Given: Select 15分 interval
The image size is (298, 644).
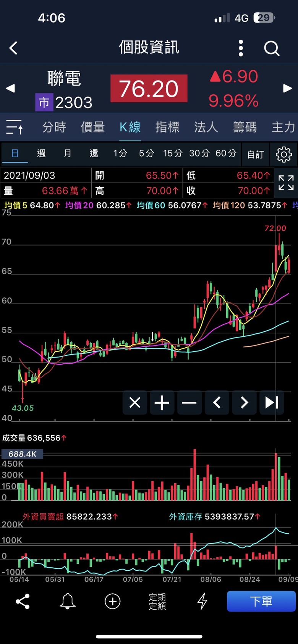Looking at the screenshot, I should [x=173, y=153].
